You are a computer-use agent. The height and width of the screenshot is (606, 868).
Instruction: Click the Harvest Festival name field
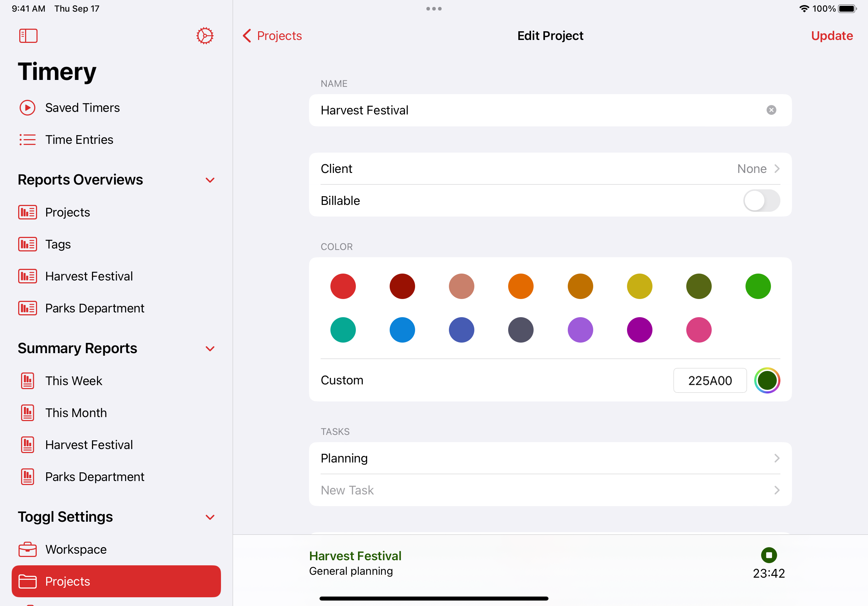click(x=550, y=110)
